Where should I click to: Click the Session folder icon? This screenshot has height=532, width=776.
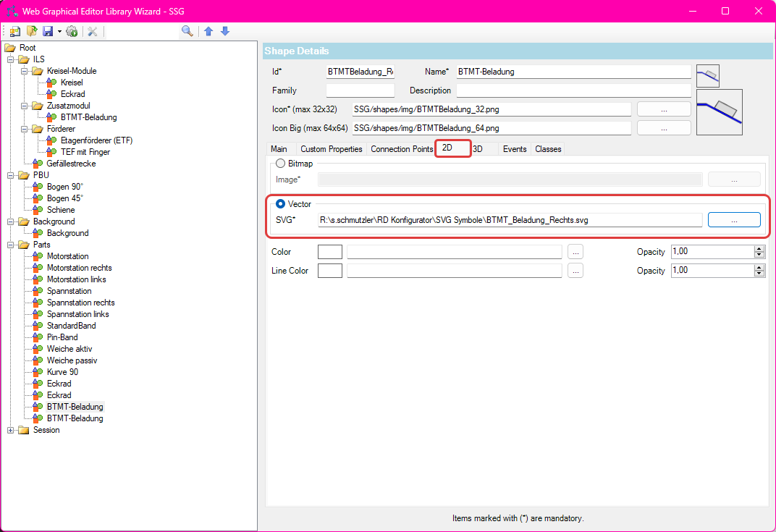coord(24,430)
